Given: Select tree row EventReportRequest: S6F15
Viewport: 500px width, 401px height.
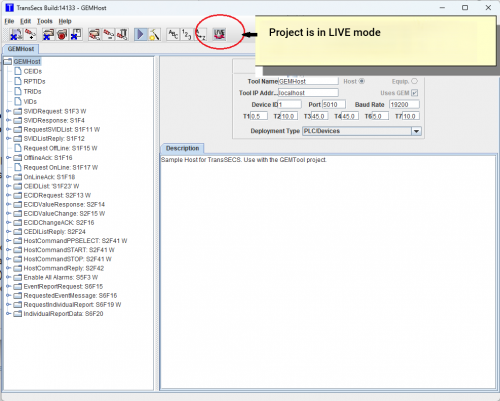Looking at the screenshot, I should coord(63,286).
